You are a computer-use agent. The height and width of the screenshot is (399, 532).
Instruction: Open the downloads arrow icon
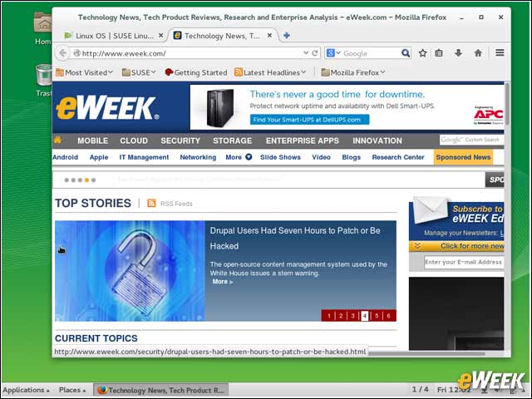(458, 53)
